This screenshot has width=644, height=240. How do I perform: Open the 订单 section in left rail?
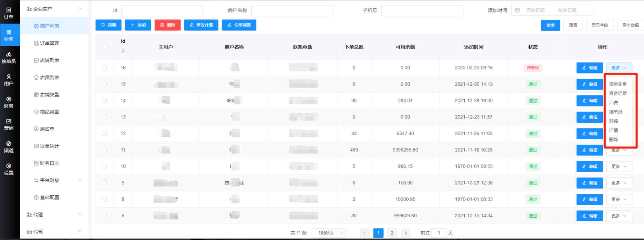tap(9, 13)
